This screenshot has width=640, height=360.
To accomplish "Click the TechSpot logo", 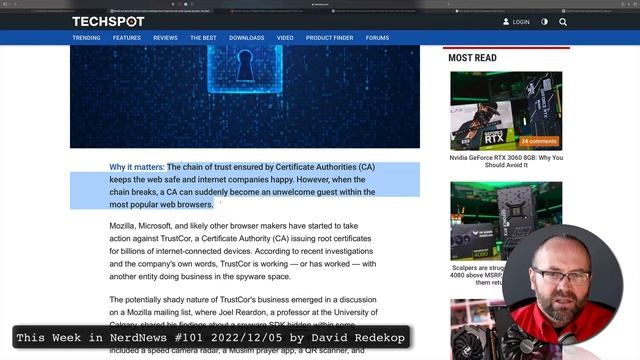I will tap(108, 22).
